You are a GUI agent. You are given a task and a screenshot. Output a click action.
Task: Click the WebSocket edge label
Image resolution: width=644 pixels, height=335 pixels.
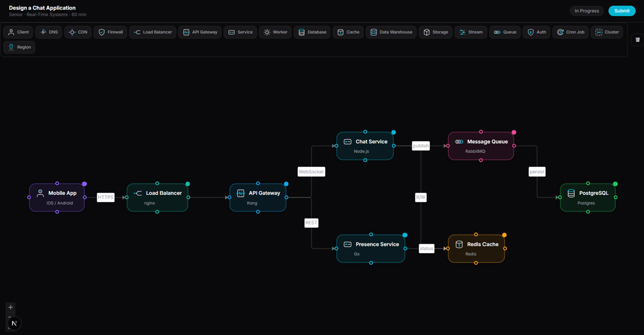click(311, 172)
